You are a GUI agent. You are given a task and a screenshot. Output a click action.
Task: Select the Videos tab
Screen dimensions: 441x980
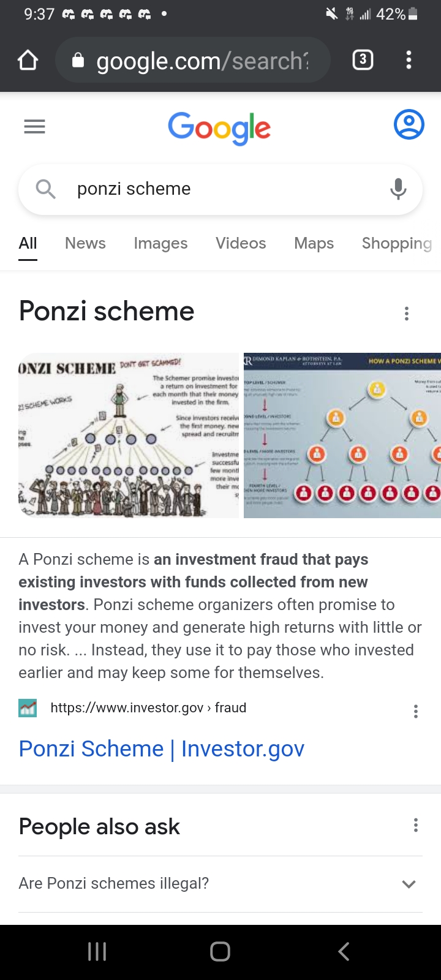click(x=241, y=243)
